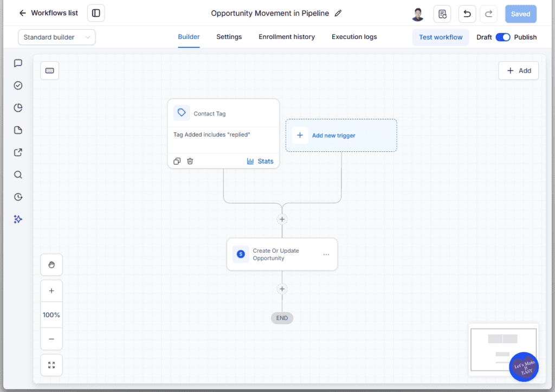Click the external link sidebar icon

coord(18,152)
